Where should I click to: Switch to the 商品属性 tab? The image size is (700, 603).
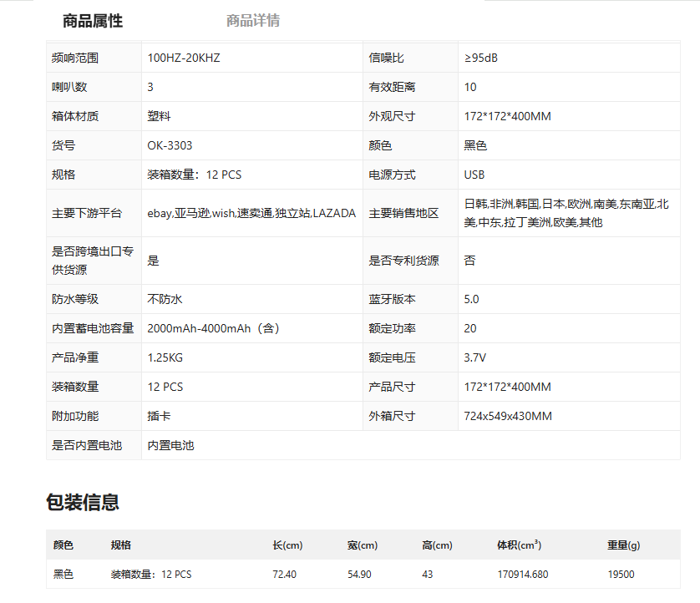click(92, 21)
